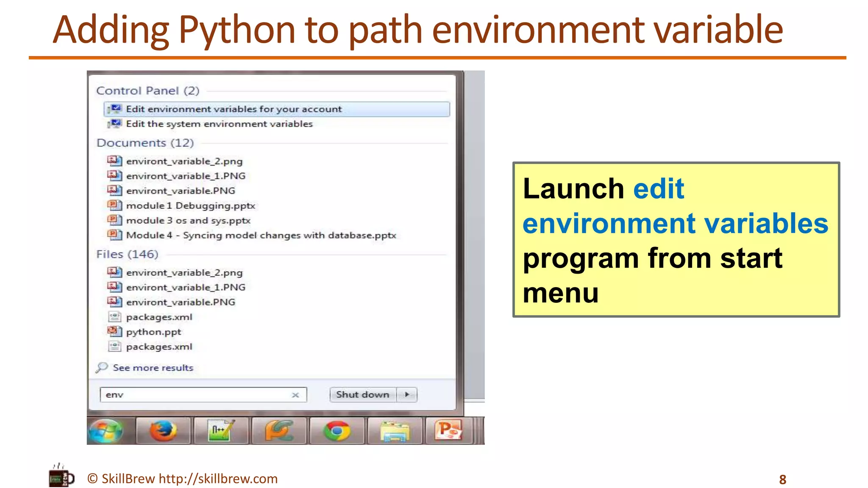Open Module 4 Syncing model changes pptx
The height and width of the screenshot is (488, 868).
point(261,236)
